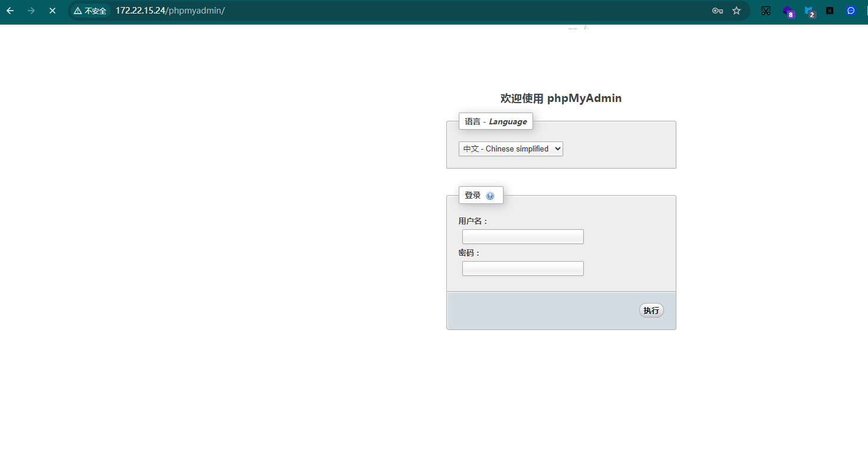Bookmark this page with the star

pos(737,11)
